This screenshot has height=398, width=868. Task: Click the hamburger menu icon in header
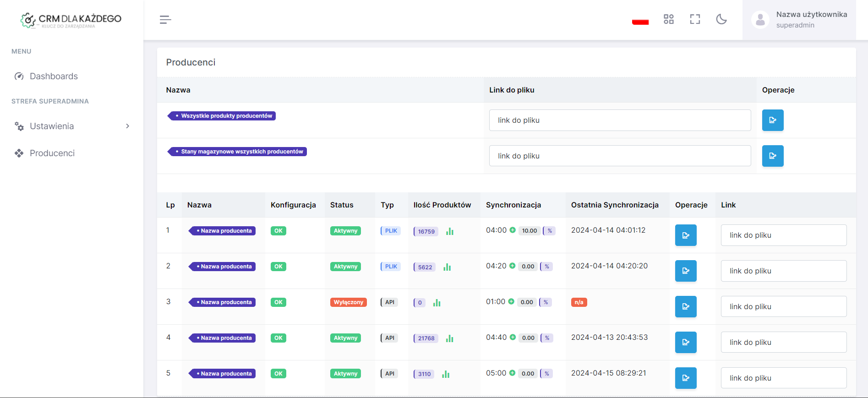pyautogui.click(x=165, y=20)
